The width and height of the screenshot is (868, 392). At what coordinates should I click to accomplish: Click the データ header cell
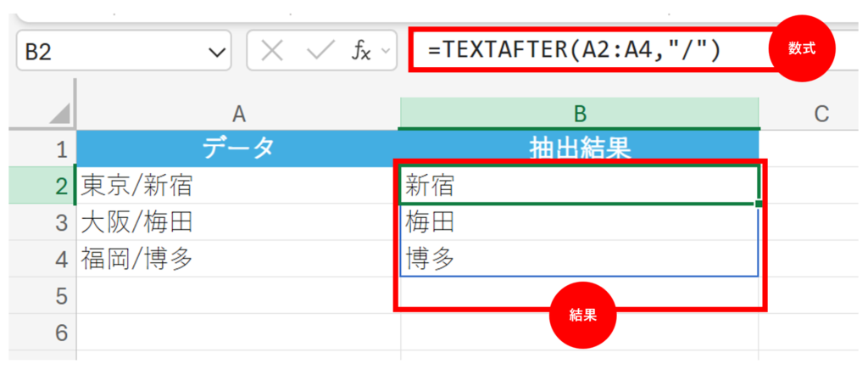[x=238, y=148]
